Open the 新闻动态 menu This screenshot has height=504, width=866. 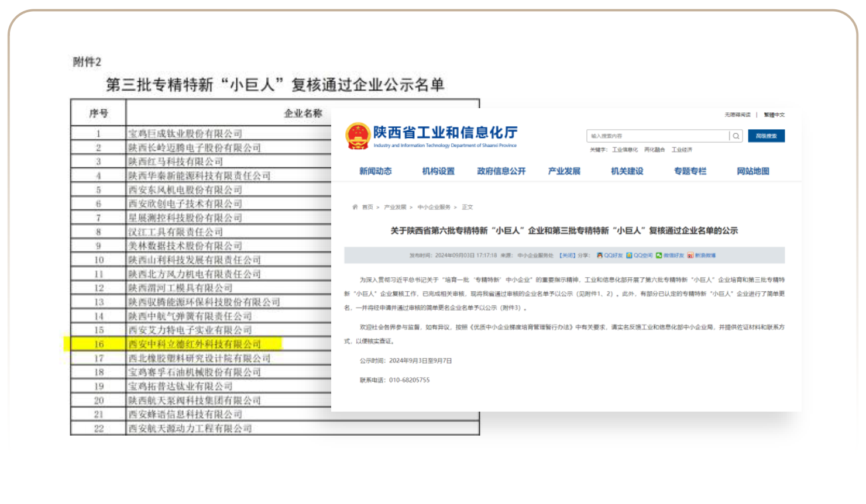(x=376, y=171)
